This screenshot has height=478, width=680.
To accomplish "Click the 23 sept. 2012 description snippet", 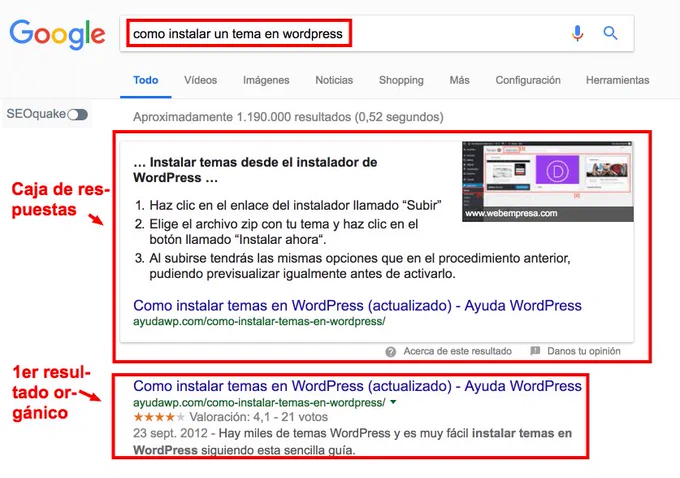I will tap(352, 442).
